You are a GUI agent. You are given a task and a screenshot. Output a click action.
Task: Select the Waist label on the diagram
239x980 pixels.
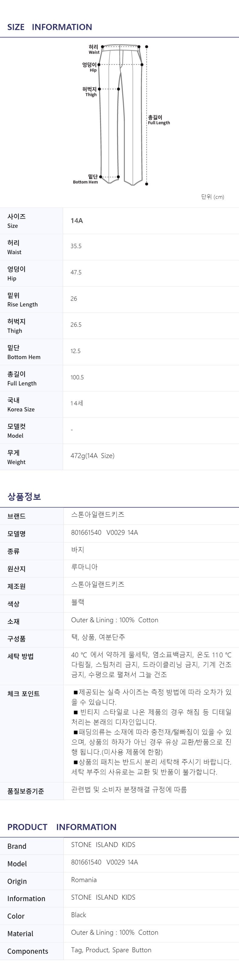coord(94,49)
